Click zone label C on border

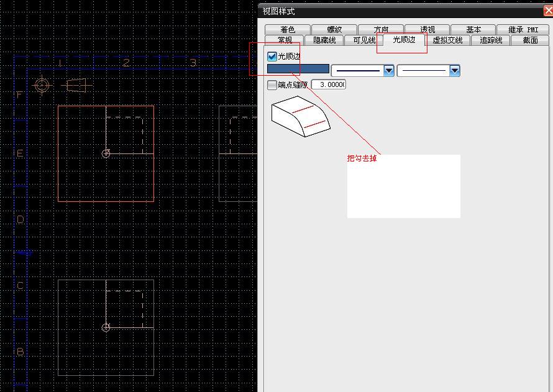(20, 286)
